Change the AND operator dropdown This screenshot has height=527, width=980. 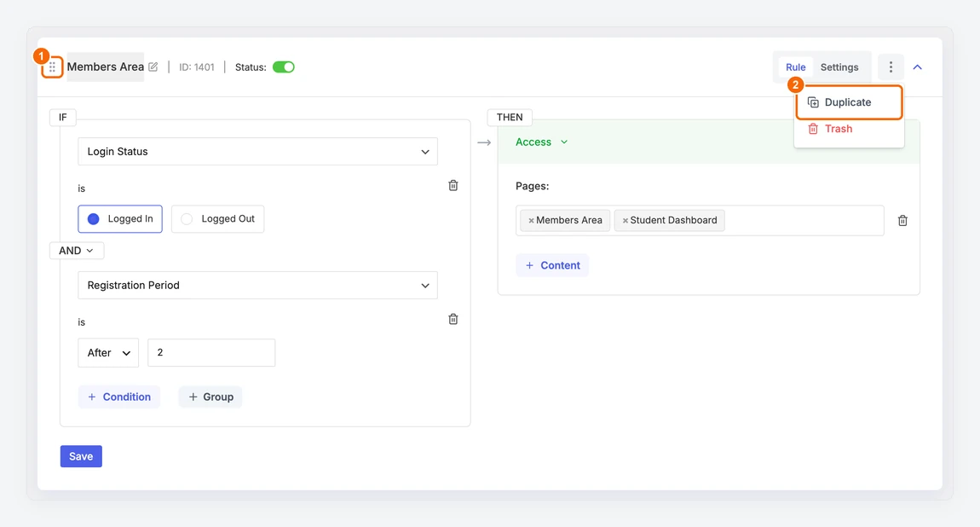[76, 251]
